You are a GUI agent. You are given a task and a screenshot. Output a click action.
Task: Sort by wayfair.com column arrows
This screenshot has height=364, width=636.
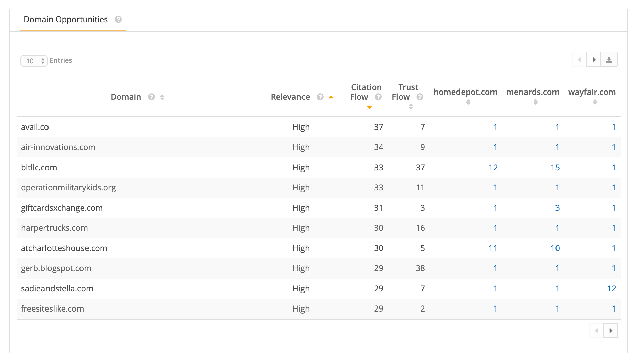[x=595, y=102]
